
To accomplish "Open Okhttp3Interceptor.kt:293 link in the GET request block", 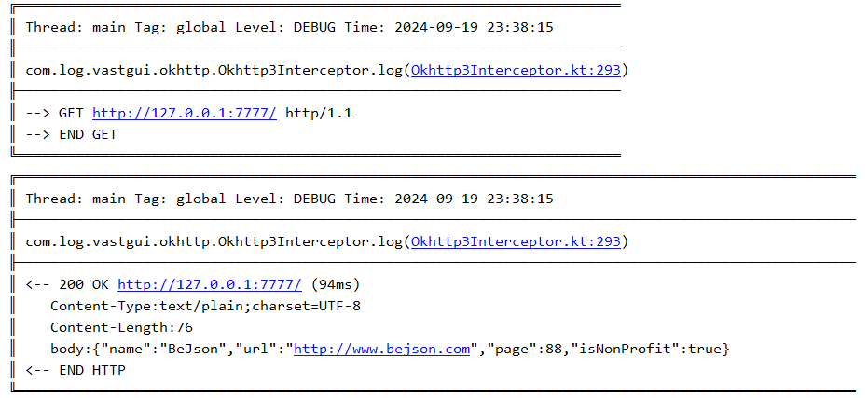I will 516,70.
